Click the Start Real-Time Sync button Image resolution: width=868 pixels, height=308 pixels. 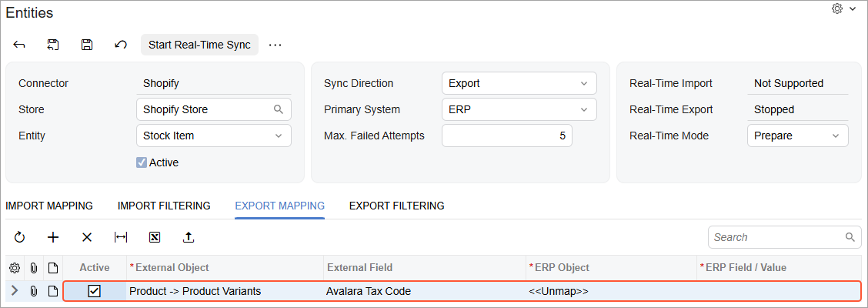[x=200, y=45]
